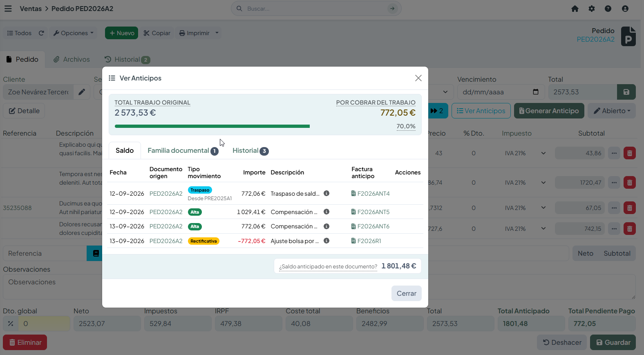This screenshot has width=644, height=355.
Task: Open the Vencimiento calendar picker icon
Action: click(x=536, y=92)
